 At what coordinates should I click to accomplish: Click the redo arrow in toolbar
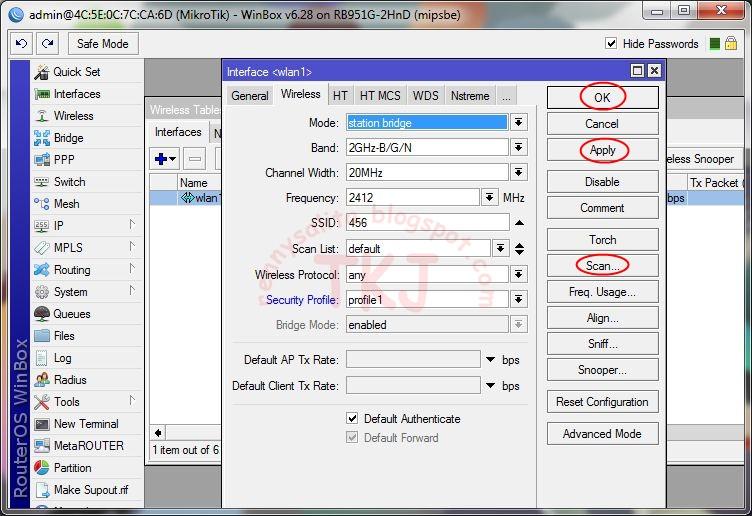point(47,44)
